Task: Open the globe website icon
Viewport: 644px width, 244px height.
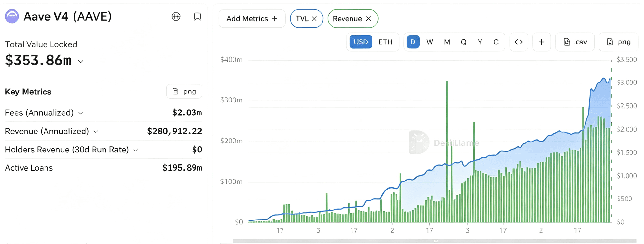Action: [x=176, y=16]
